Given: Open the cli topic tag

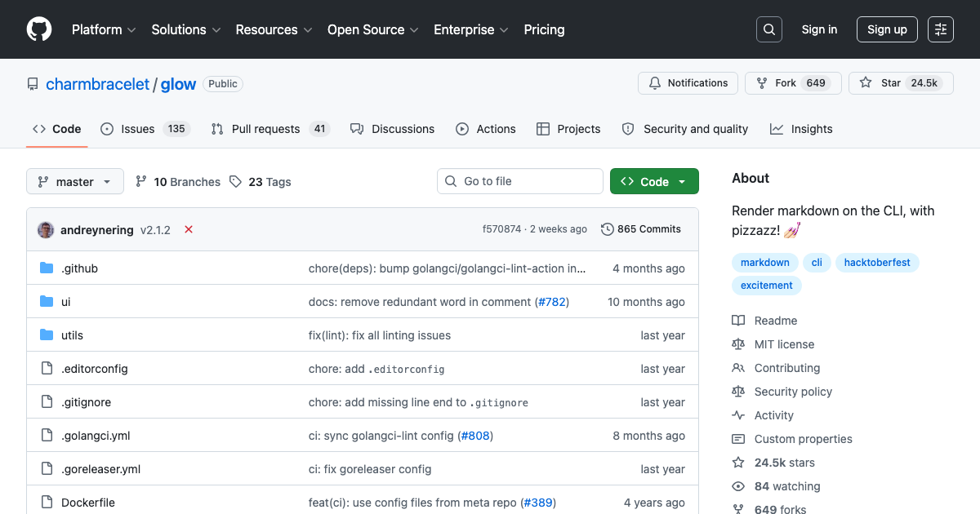Looking at the screenshot, I should 817,263.
